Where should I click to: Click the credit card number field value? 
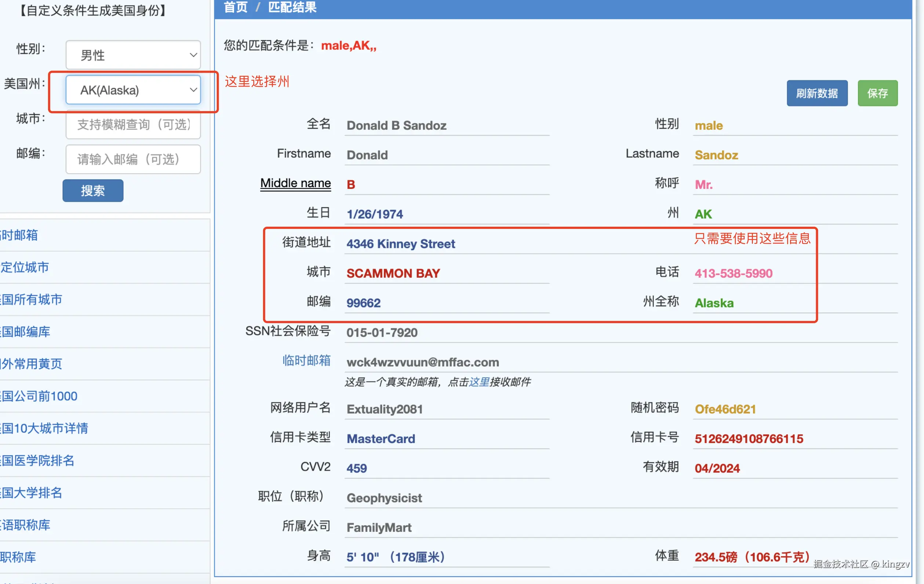click(749, 439)
